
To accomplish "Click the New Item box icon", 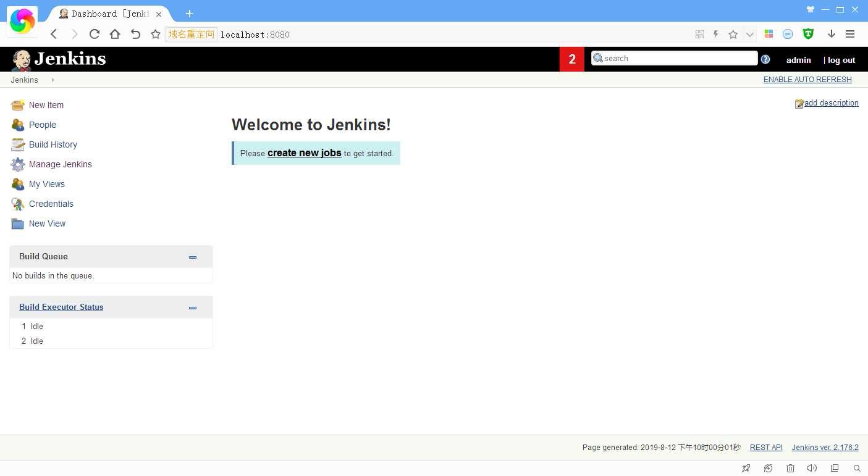I will click(18, 105).
